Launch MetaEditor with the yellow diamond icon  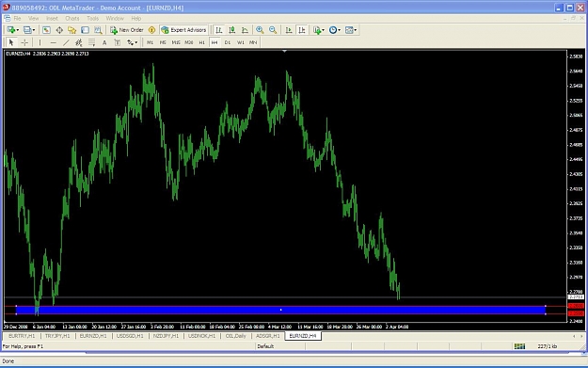pos(151,30)
